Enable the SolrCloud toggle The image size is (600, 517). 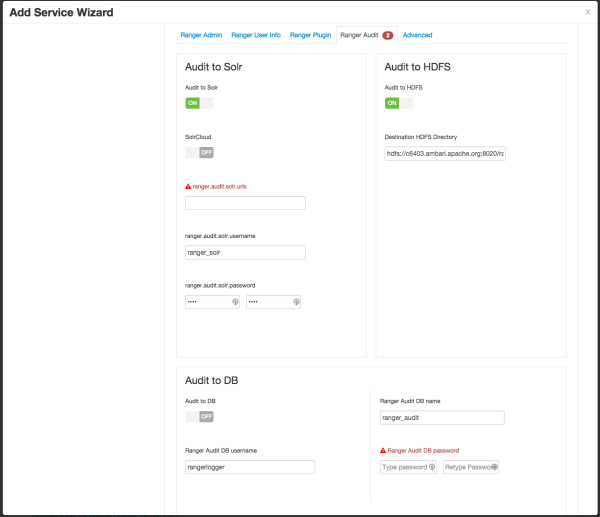click(x=199, y=152)
